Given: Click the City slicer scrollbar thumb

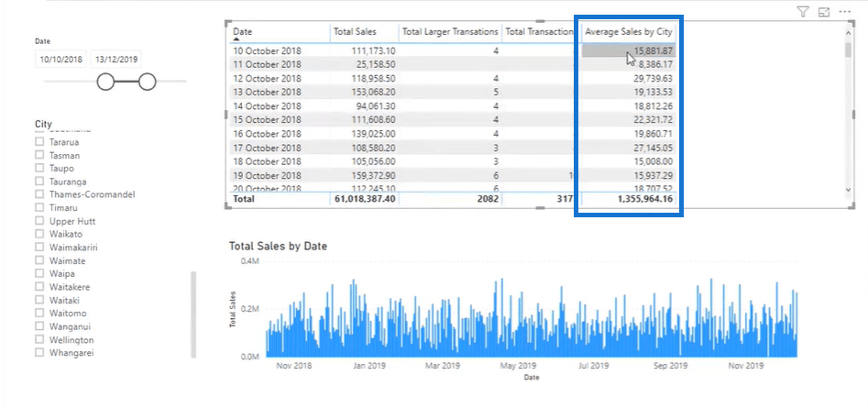Looking at the screenshot, I should pos(193,314).
